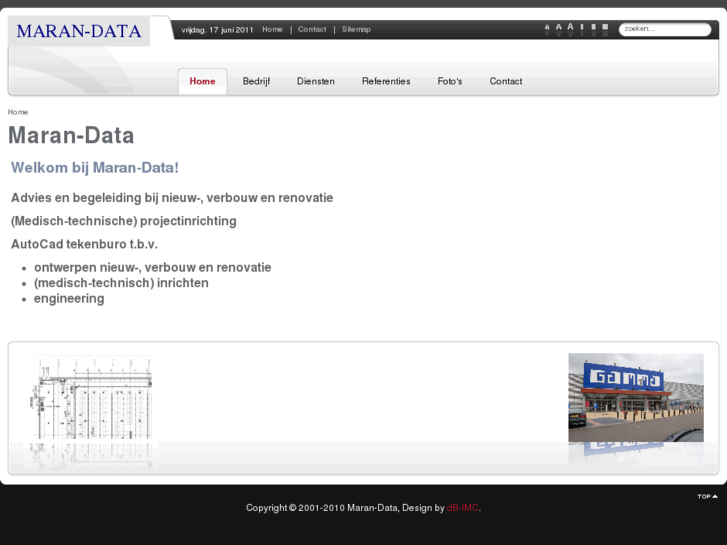Follow the Contact link in the dark top bar
727x545 pixels.
[312, 29]
